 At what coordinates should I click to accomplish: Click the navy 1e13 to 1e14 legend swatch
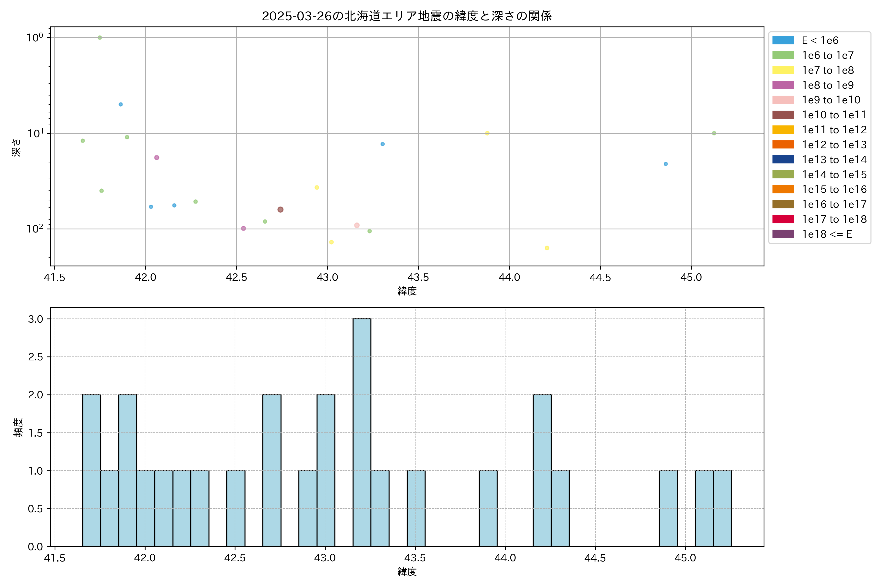coord(783,159)
